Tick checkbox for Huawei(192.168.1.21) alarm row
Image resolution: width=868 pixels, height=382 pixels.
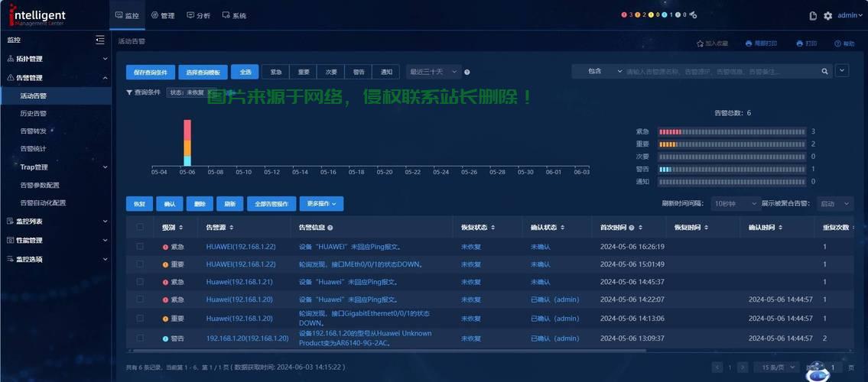140,282
